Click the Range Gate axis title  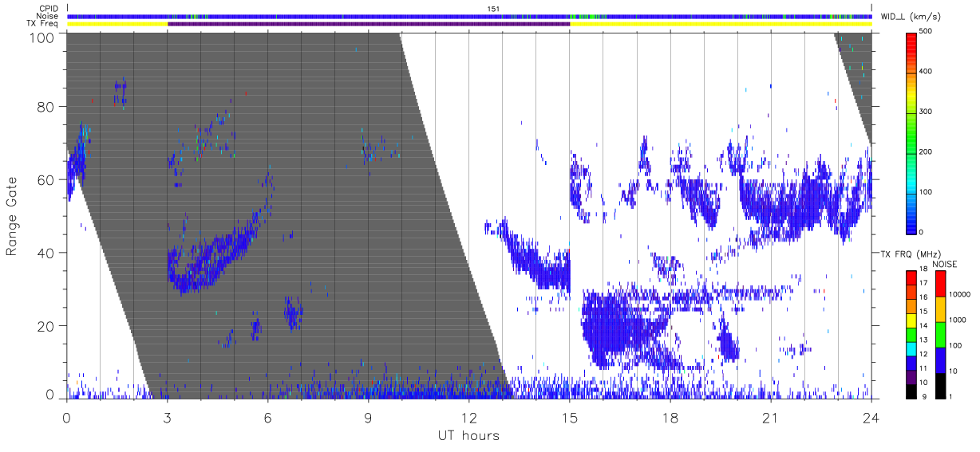[12, 216]
